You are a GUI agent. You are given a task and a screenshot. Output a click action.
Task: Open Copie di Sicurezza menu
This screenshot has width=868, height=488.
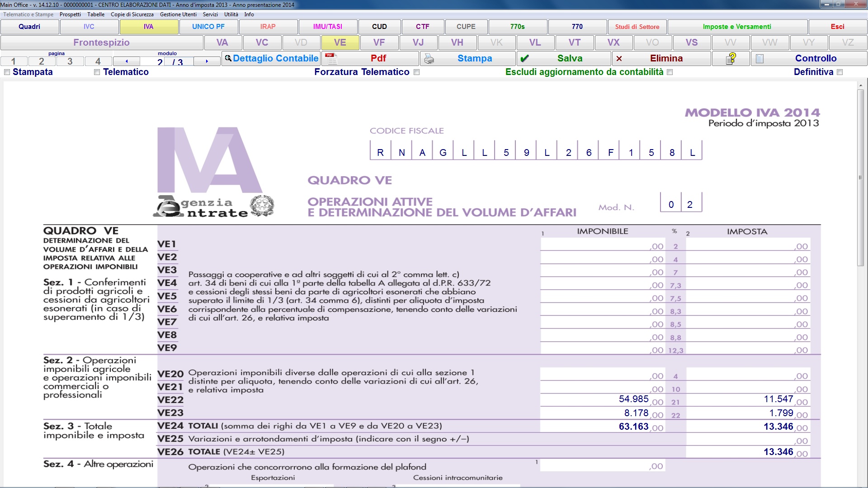click(x=132, y=14)
